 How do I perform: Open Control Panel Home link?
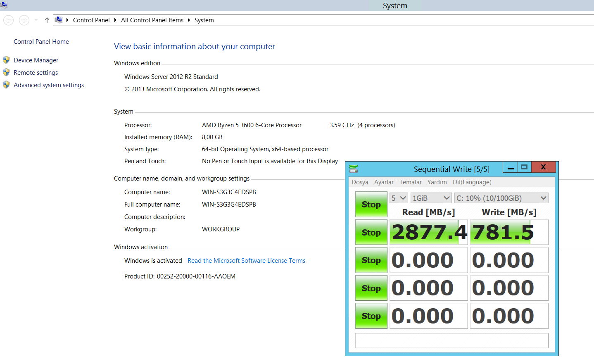41,42
